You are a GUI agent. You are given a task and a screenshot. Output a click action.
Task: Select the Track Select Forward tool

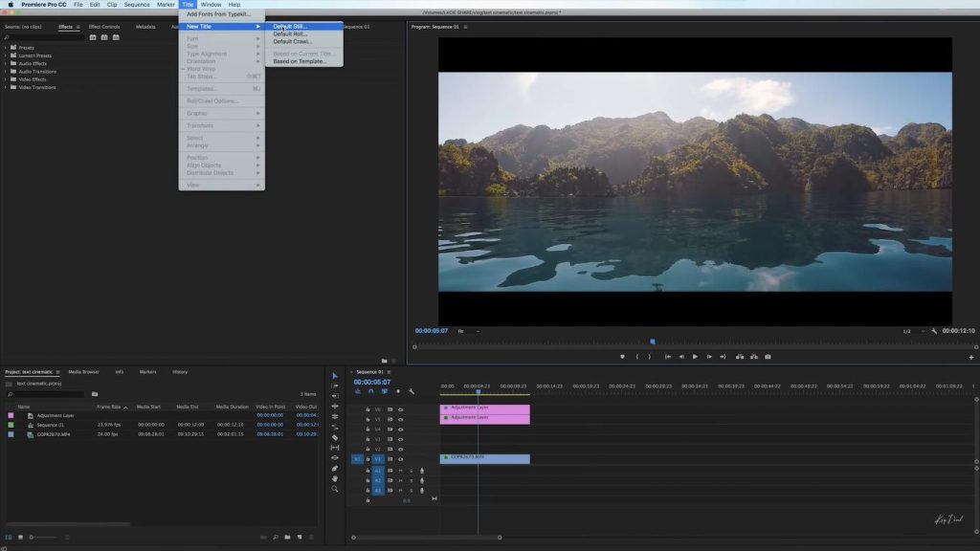(x=334, y=386)
